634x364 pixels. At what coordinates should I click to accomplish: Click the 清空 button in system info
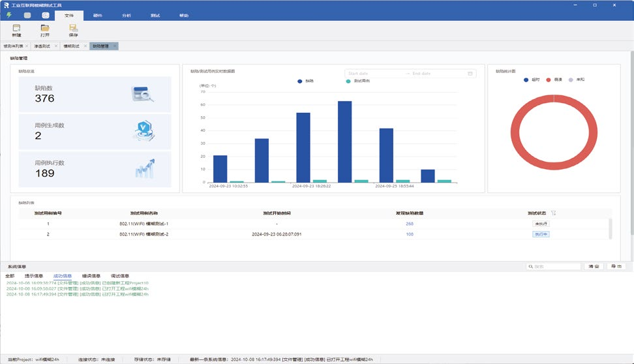(593, 267)
